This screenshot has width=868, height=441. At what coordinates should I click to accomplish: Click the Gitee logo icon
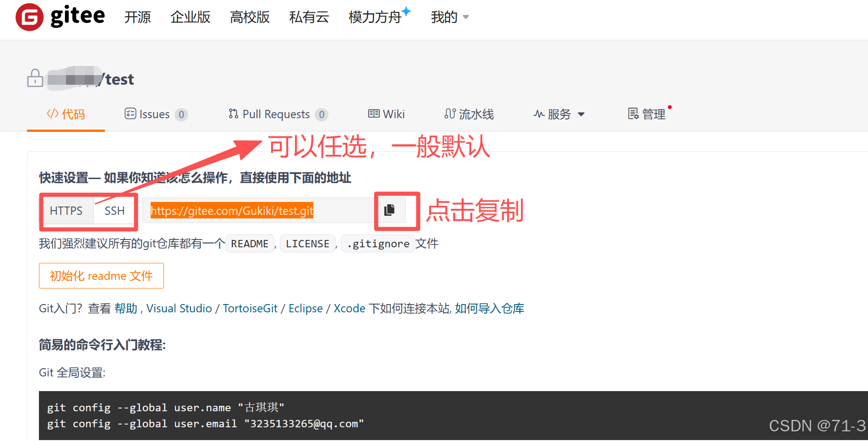[x=29, y=17]
